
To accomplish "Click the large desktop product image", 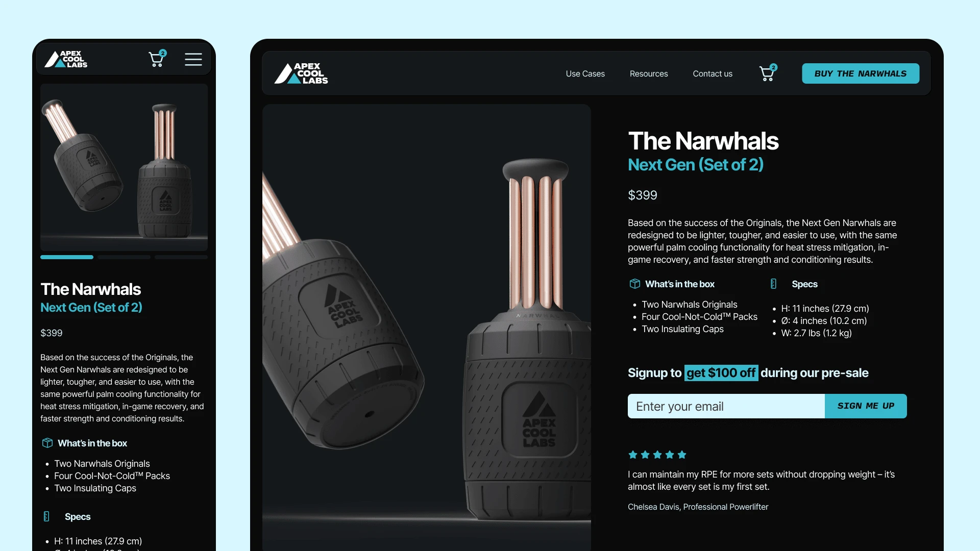I will point(427,328).
